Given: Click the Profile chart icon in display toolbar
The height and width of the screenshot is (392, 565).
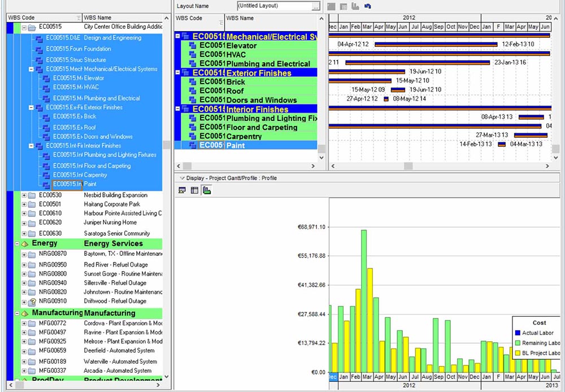Looking at the screenshot, I should 207,190.
